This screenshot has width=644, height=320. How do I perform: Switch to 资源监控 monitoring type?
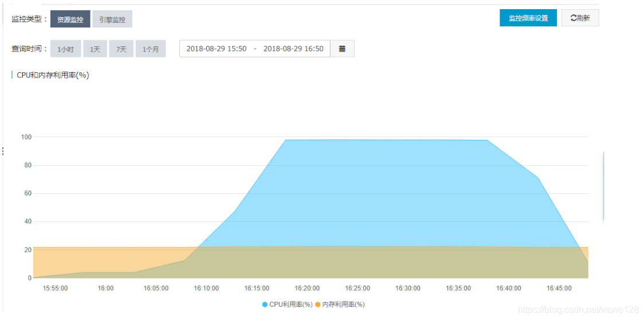(70, 19)
